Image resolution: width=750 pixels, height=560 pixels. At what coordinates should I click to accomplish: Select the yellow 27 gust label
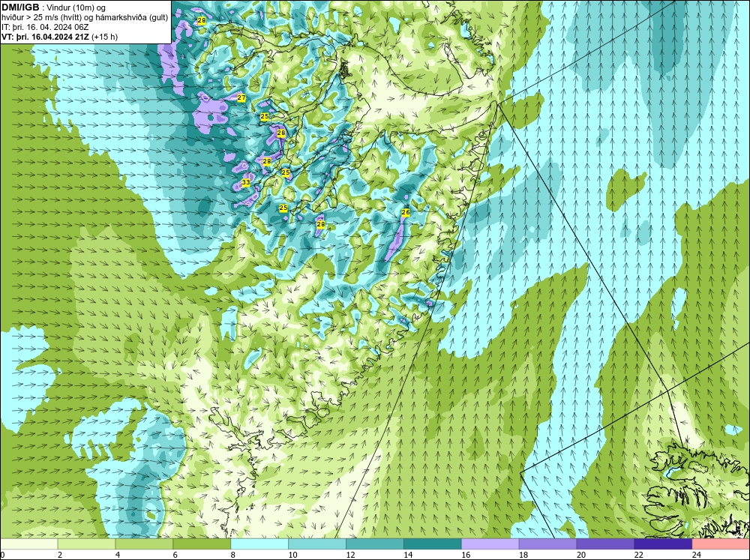[241, 97]
